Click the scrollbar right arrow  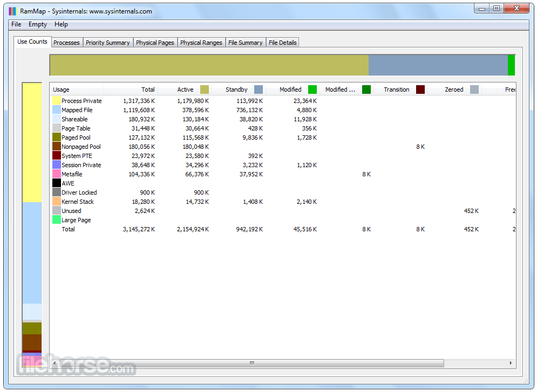tap(511, 363)
